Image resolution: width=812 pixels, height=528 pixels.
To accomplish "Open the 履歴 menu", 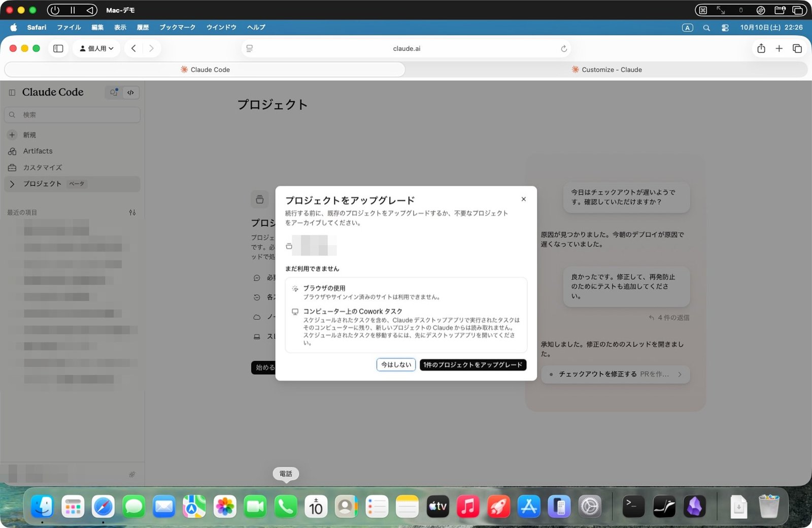I will pyautogui.click(x=143, y=27).
